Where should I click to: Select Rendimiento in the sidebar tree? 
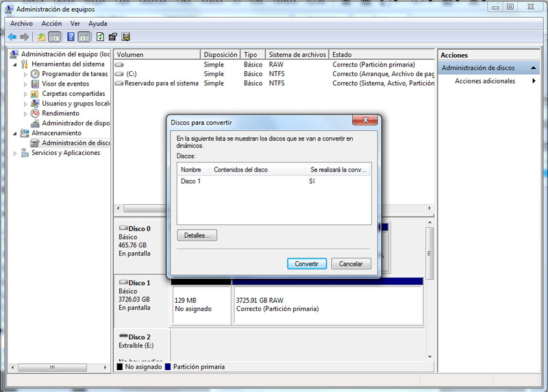pos(60,113)
